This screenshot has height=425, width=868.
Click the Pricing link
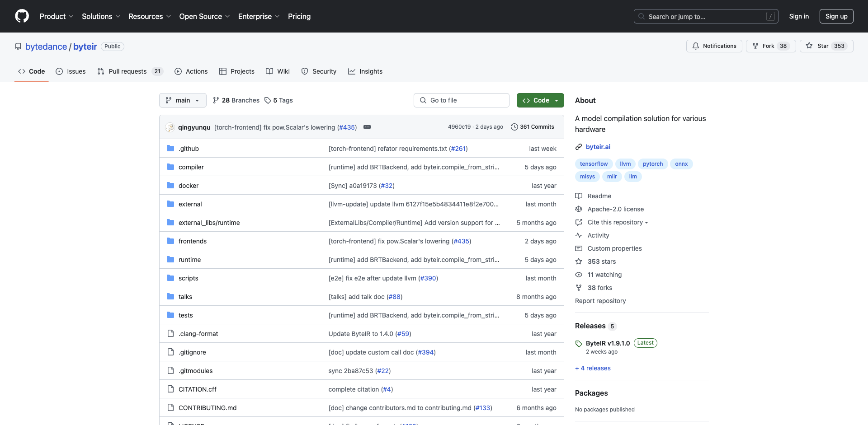click(x=299, y=16)
